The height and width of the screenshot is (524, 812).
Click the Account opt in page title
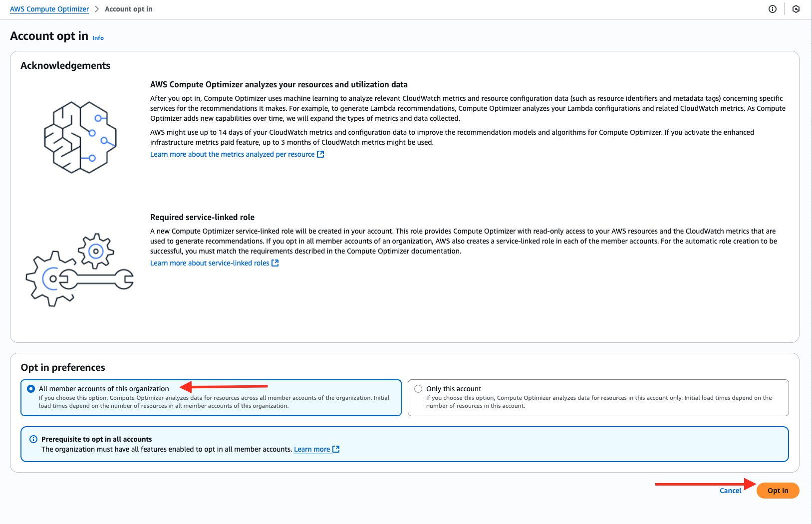49,36
